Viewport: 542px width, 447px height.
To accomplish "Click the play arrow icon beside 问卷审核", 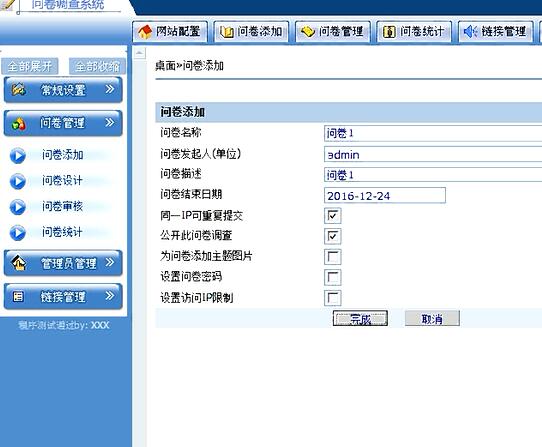I will coord(18,207).
